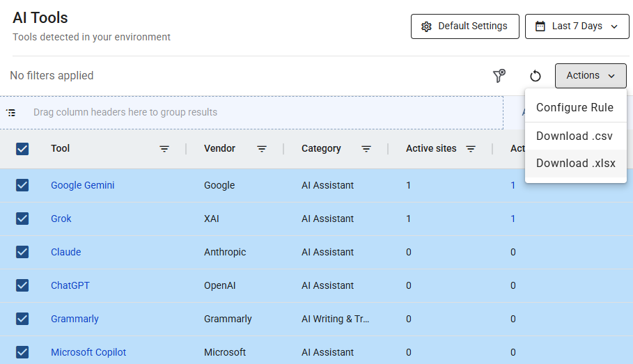Choose Download .csv menu option
633x364 pixels.
pyautogui.click(x=575, y=136)
